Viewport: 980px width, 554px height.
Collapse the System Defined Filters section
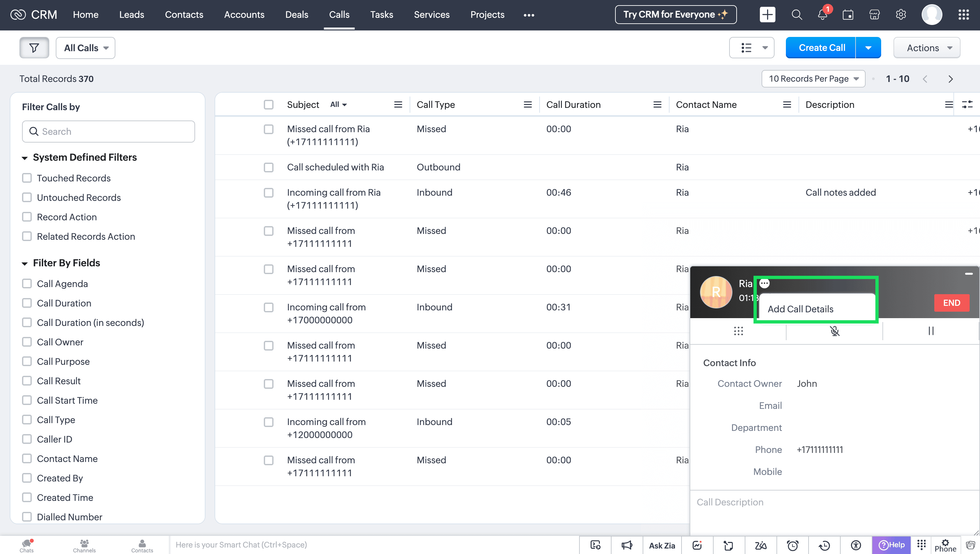tap(25, 157)
